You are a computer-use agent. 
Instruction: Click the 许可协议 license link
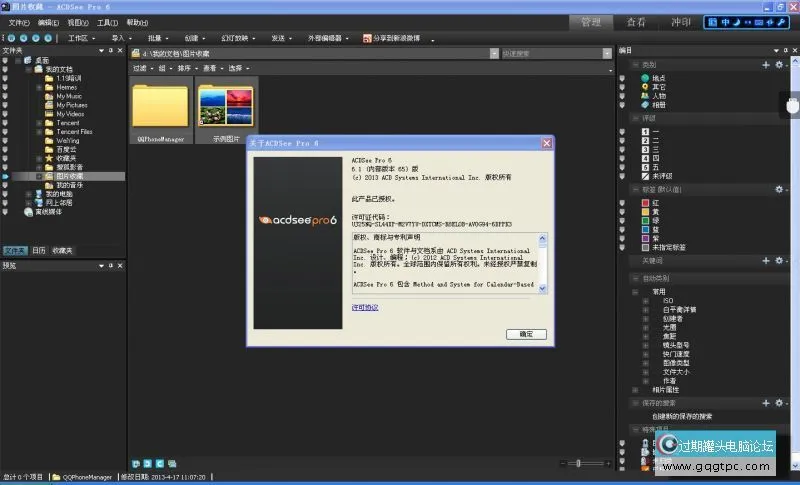[x=365, y=308]
